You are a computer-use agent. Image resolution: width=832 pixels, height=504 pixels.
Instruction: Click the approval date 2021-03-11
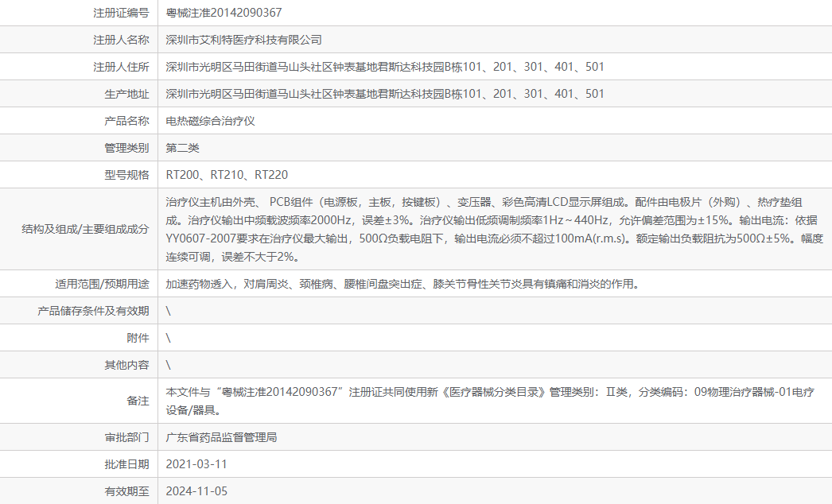click(196, 463)
